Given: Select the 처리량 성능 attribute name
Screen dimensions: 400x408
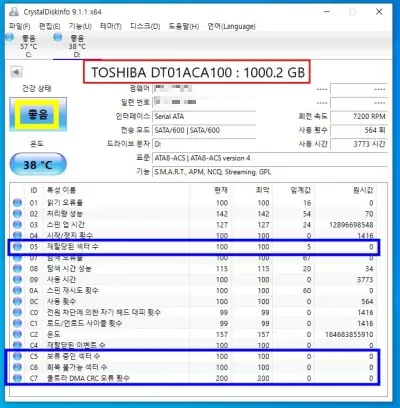Looking at the screenshot, I should point(65,214).
